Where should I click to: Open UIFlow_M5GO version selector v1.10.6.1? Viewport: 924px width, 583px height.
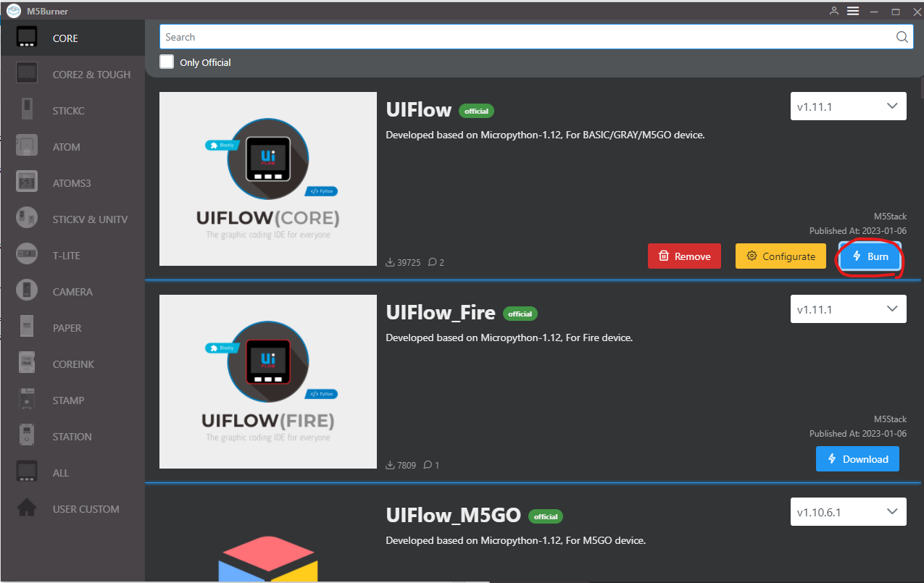click(848, 511)
